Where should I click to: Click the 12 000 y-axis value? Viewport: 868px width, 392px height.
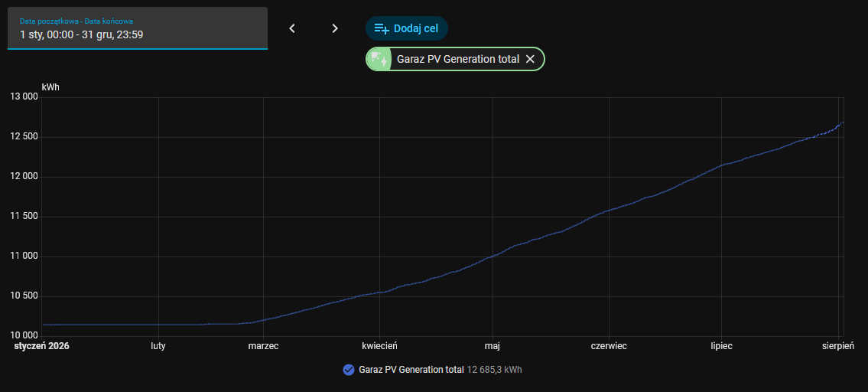24,177
